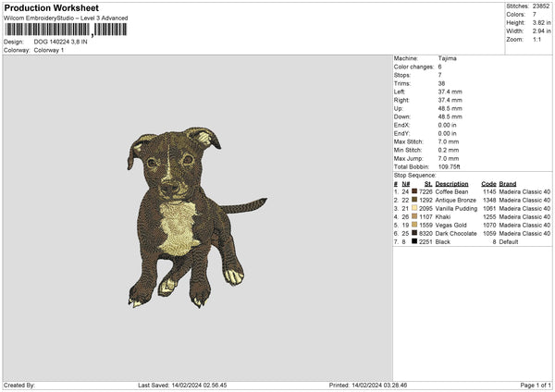The height and width of the screenshot is (392, 555).
Task: Click the Dark Chocolate color swatch
Action: (x=415, y=233)
